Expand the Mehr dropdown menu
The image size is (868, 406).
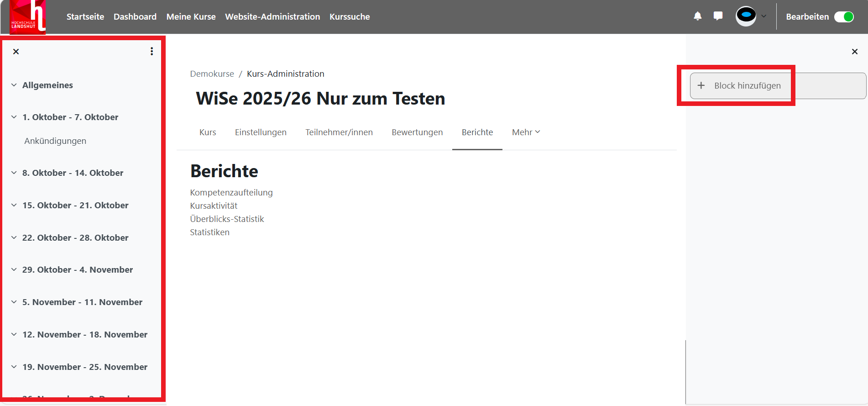point(526,132)
